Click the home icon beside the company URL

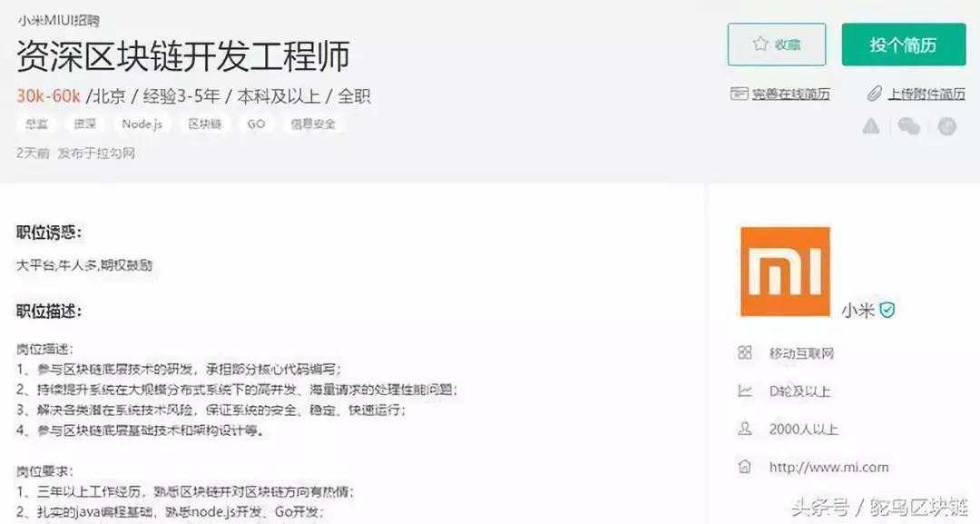click(744, 467)
